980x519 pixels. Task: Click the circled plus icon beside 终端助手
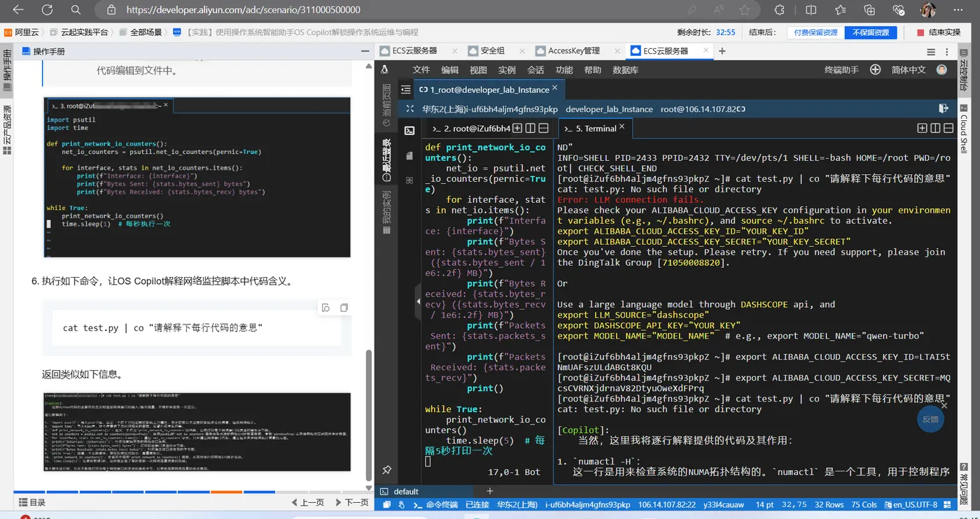click(875, 69)
